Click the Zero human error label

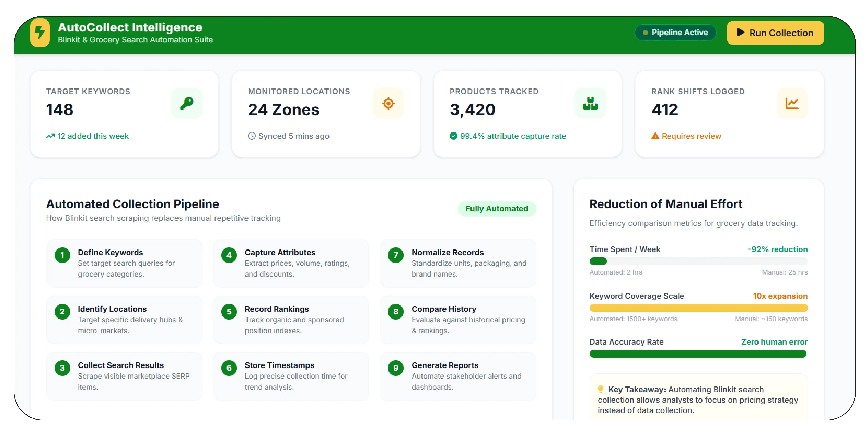pyautogui.click(x=774, y=342)
